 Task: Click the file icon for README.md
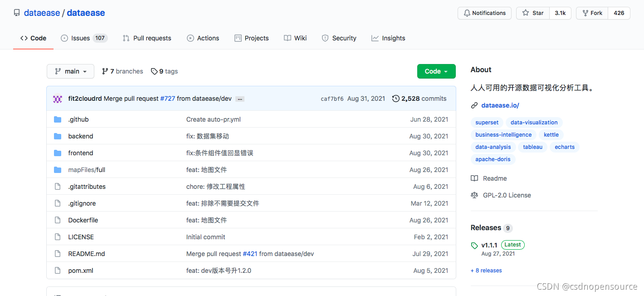tap(58, 254)
